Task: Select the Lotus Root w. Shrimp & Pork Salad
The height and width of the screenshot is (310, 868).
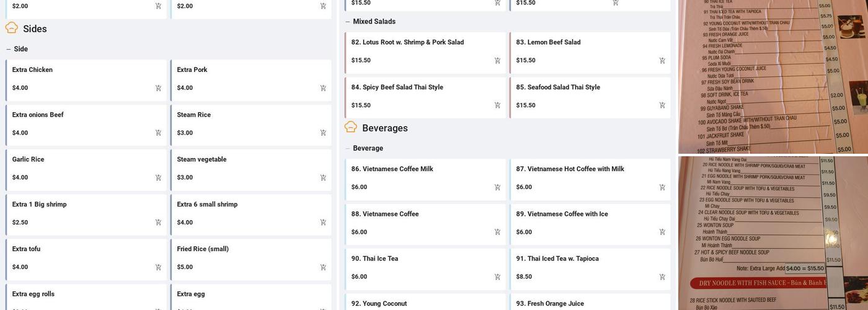Action: [407, 42]
